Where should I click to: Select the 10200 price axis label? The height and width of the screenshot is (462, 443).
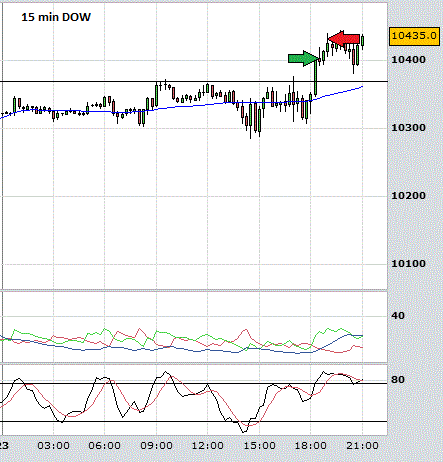click(x=408, y=196)
